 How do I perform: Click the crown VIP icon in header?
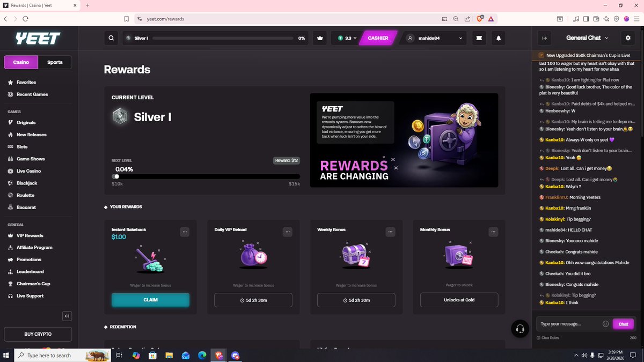[x=320, y=38]
